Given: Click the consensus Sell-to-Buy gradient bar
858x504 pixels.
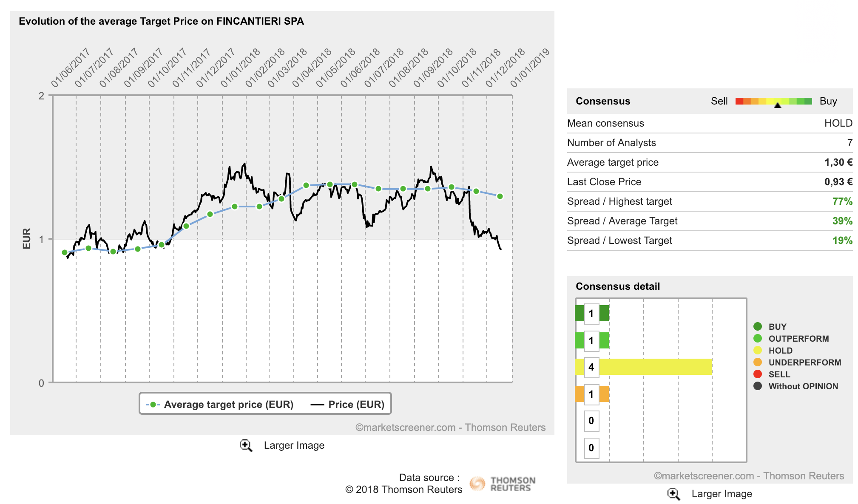Looking at the screenshot, I should click(x=774, y=101).
